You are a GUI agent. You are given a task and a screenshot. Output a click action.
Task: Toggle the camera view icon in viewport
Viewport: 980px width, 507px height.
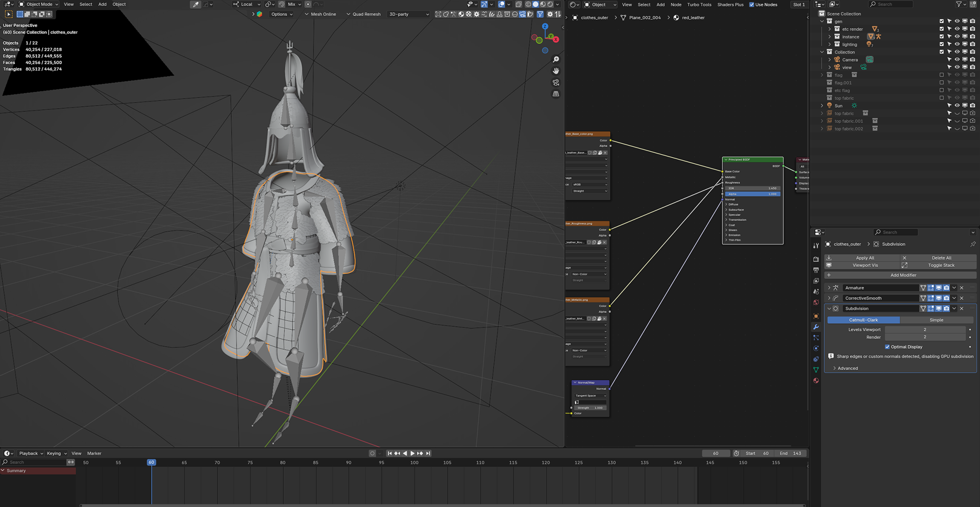coord(556,82)
